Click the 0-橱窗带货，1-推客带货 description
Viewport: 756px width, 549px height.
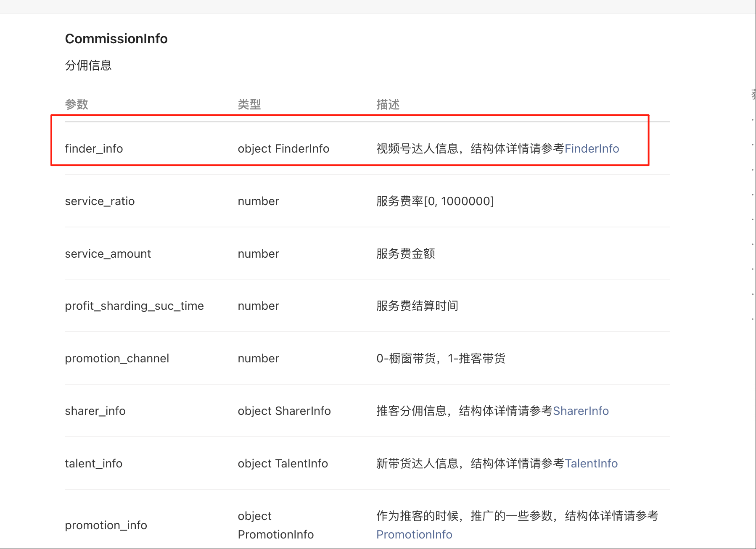(441, 358)
